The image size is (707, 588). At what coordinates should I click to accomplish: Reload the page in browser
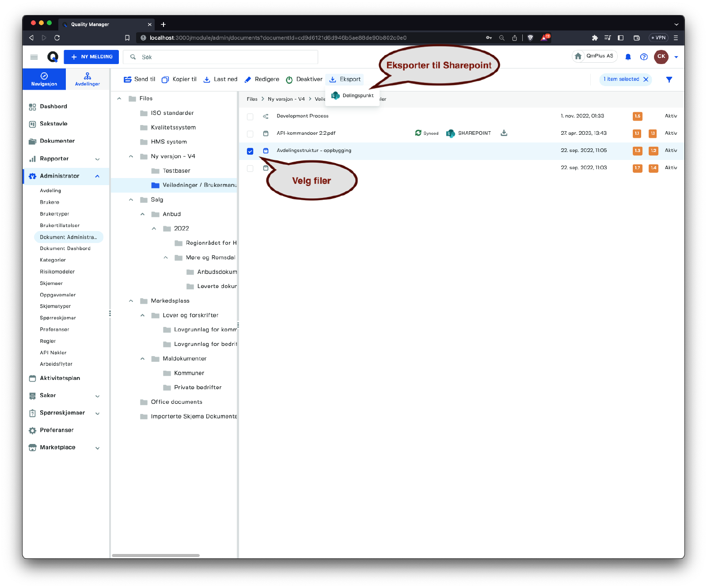tap(57, 38)
